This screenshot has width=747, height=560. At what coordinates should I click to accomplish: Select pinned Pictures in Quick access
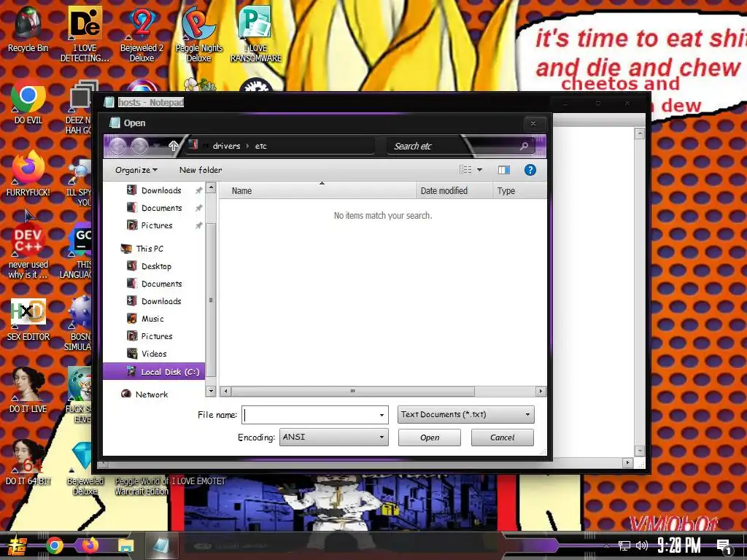[x=157, y=225]
